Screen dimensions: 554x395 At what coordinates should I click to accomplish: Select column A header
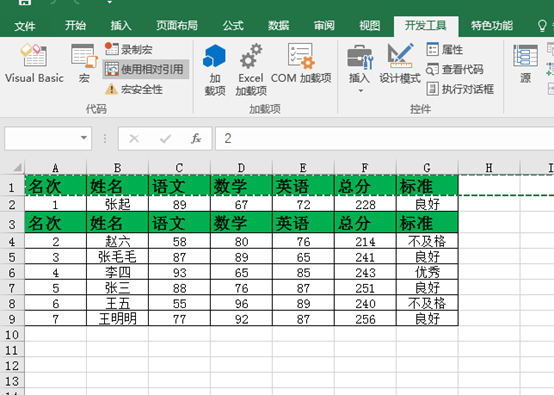(55, 168)
